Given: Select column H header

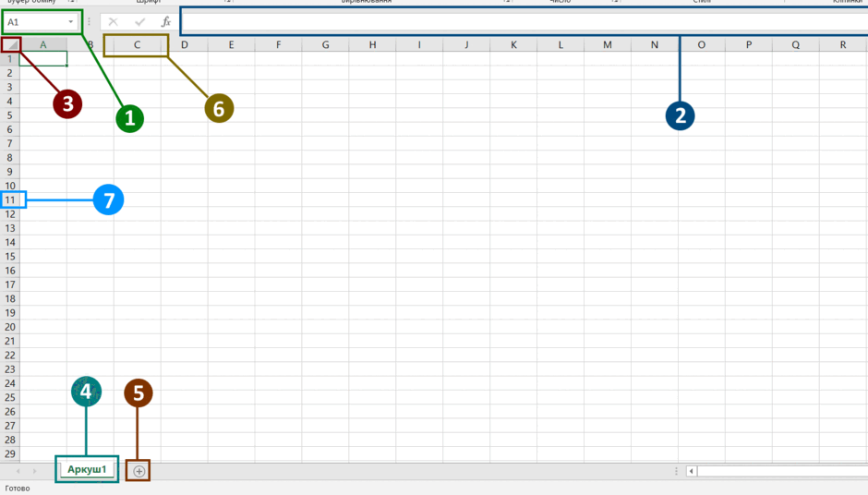Looking at the screenshot, I should 372,45.
